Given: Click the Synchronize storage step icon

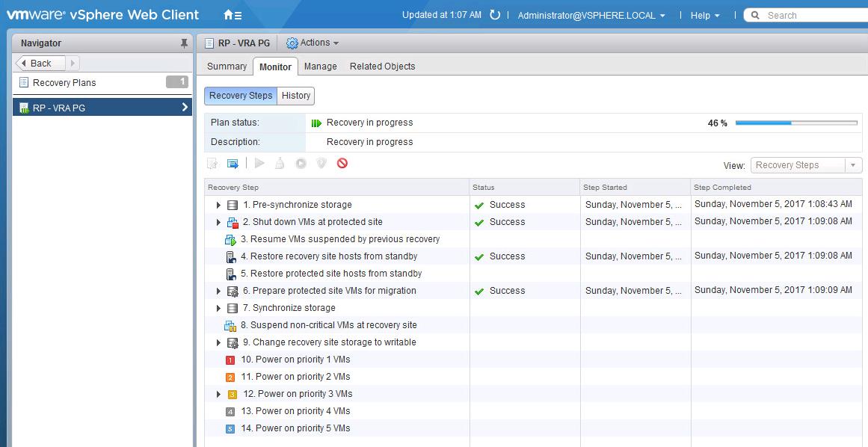Looking at the screenshot, I should 233,308.
